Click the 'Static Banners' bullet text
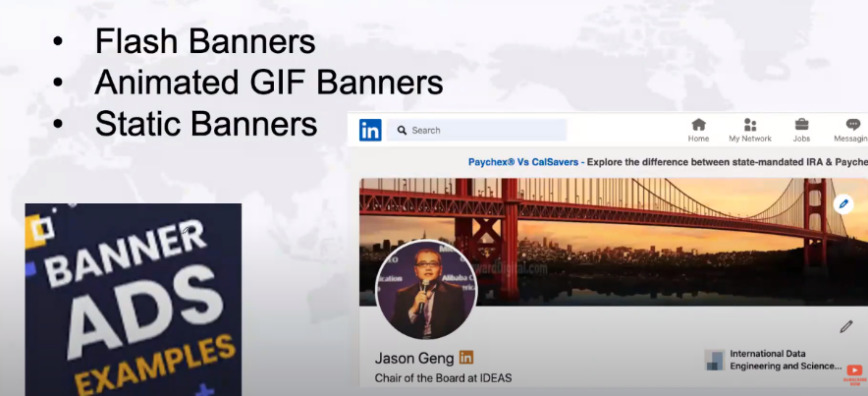This screenshot has width=868, height=396. (206, 124)
